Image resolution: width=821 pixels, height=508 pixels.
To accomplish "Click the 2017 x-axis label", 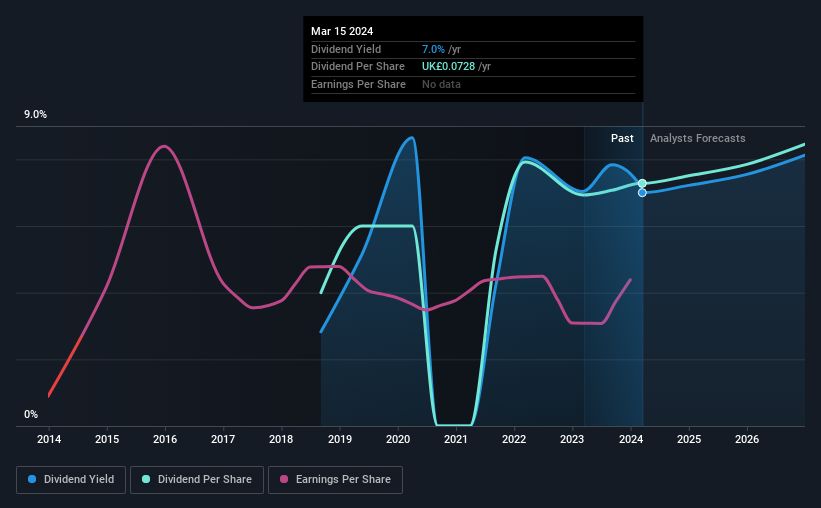I will coord(223,439).
